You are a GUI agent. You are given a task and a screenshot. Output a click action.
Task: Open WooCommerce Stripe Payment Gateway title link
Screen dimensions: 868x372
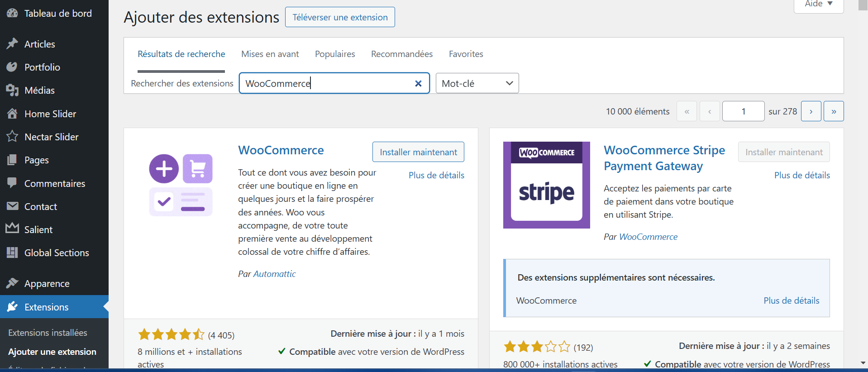(664, 158)
